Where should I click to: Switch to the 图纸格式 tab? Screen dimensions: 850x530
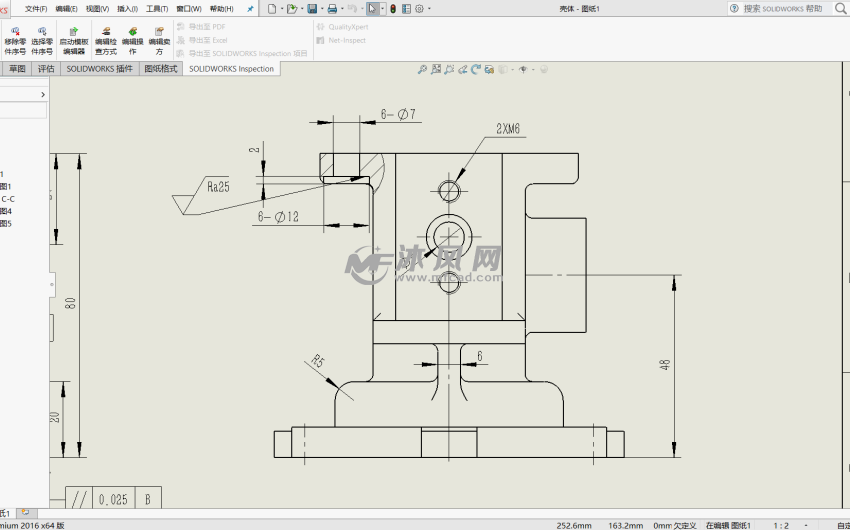(x=161, y=69)
